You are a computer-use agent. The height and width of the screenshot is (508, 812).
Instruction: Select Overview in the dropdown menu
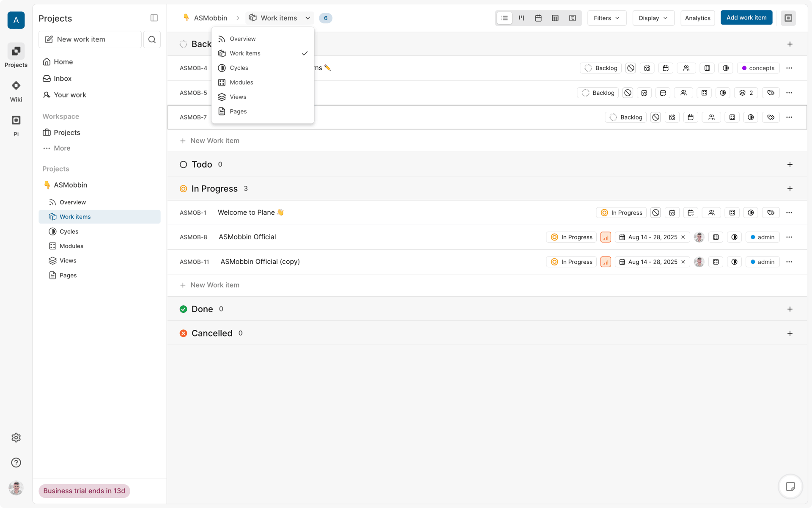(263, 39)
